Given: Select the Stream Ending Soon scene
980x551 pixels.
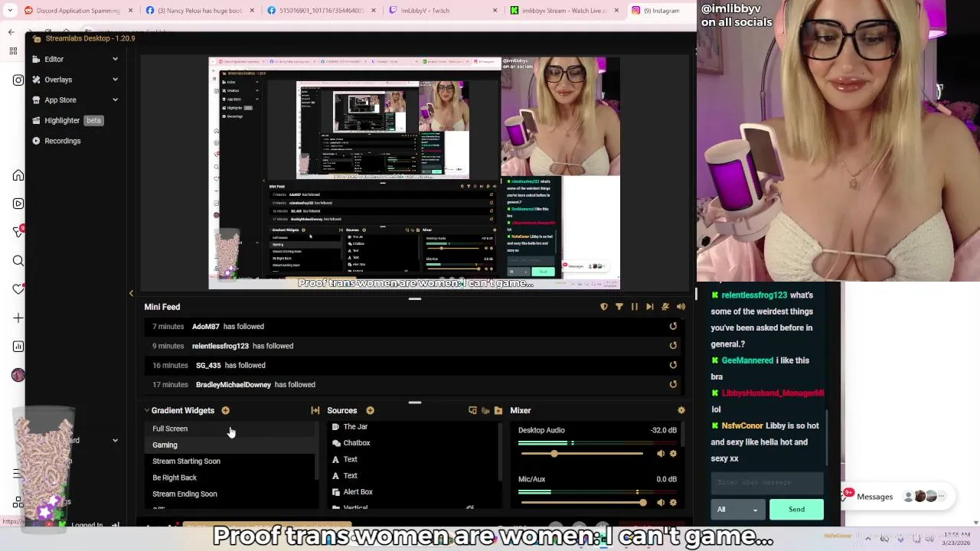Looking at the screenshot, I should [x=230, y=494].
